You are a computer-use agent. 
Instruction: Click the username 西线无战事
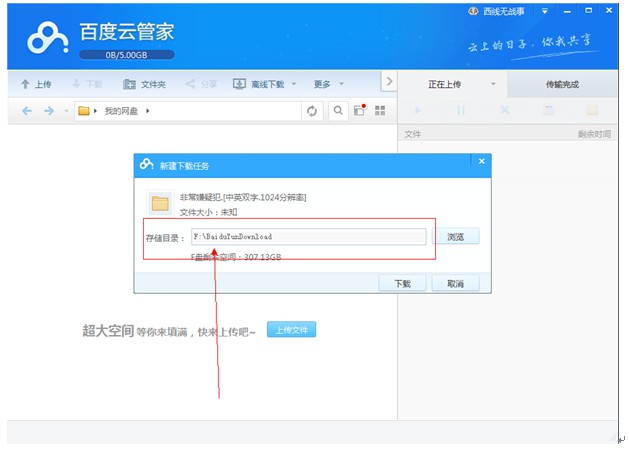tap(504, 12)
